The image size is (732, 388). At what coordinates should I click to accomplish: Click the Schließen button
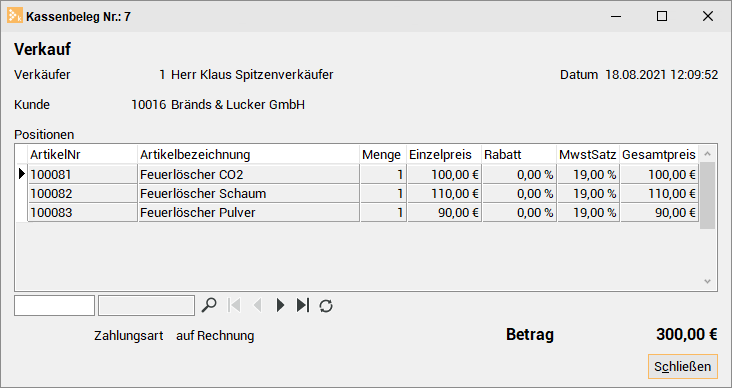(x=683, y=367)
